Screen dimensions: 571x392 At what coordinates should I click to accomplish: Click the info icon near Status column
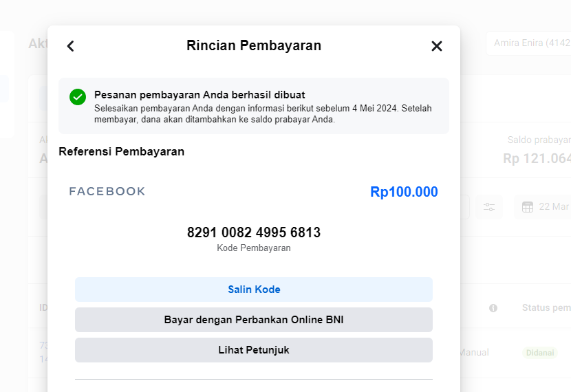tap(493, 308)
